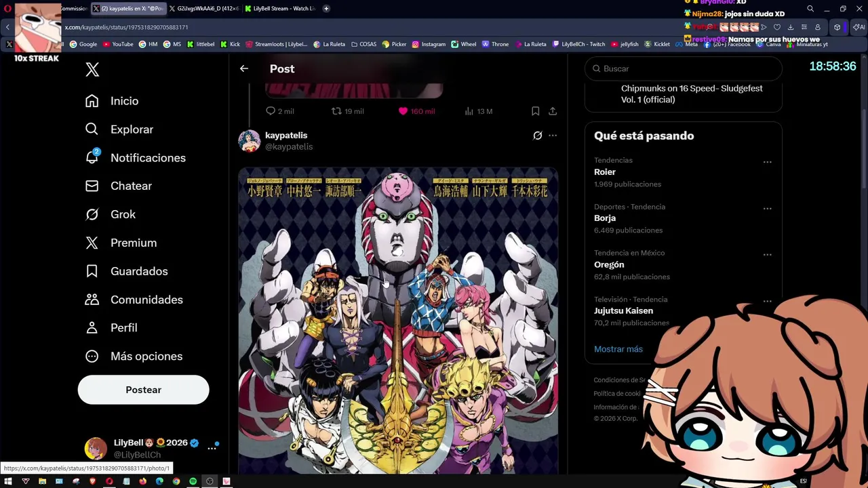Open the Roier trend
Screen dimensions: 868x488
(605, 172)
